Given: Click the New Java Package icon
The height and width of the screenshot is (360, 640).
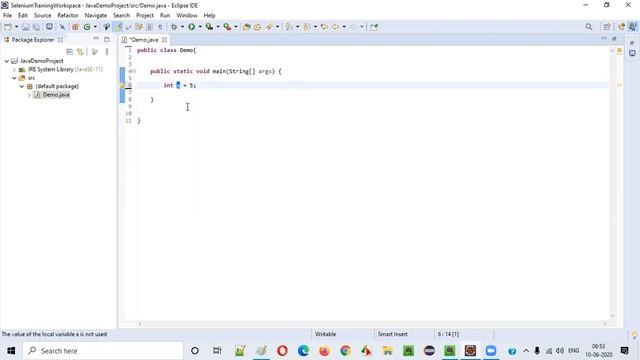Looking at the screenshot, I should (x=75, y=27).
